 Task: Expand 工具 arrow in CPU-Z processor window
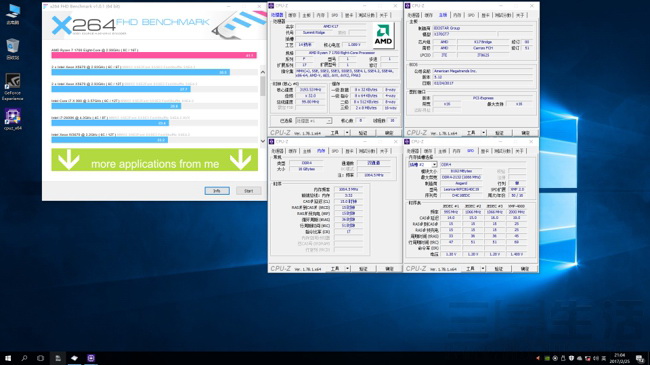(347, 133)
